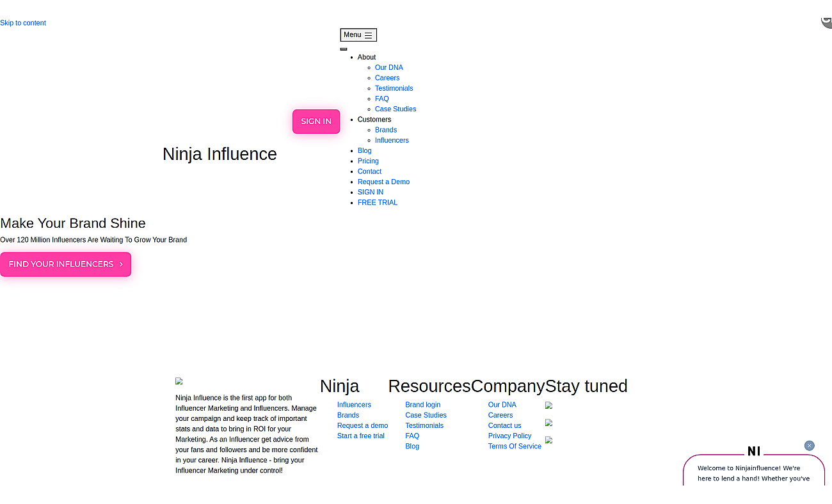Open Case Studies under About menu
This screenshot has width=832, height=504.
[x=396, y=109]
